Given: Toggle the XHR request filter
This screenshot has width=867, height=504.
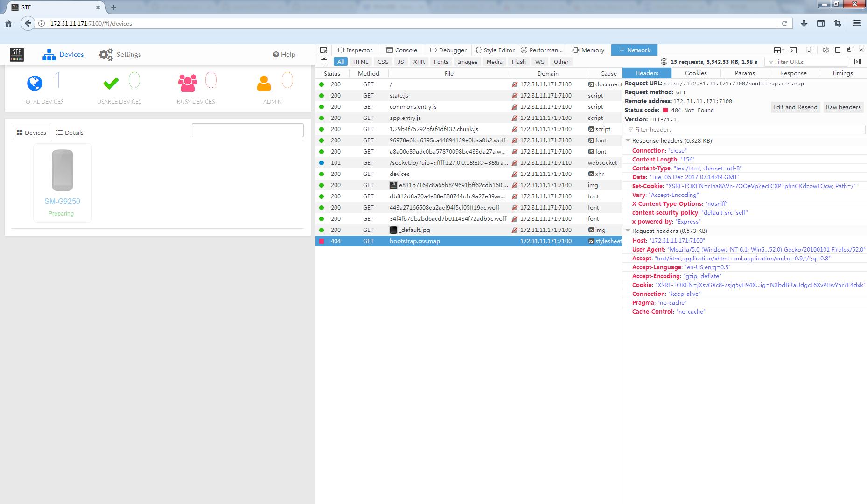Looking at the screenshot, I should (419, 62).
